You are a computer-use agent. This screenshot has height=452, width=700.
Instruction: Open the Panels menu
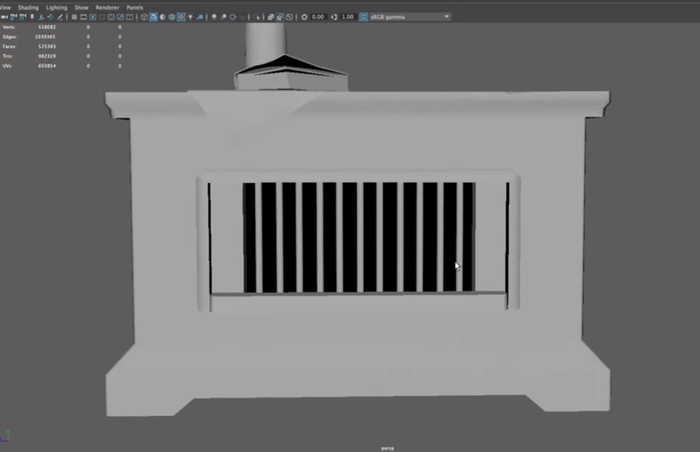click(x=135, y=7)
